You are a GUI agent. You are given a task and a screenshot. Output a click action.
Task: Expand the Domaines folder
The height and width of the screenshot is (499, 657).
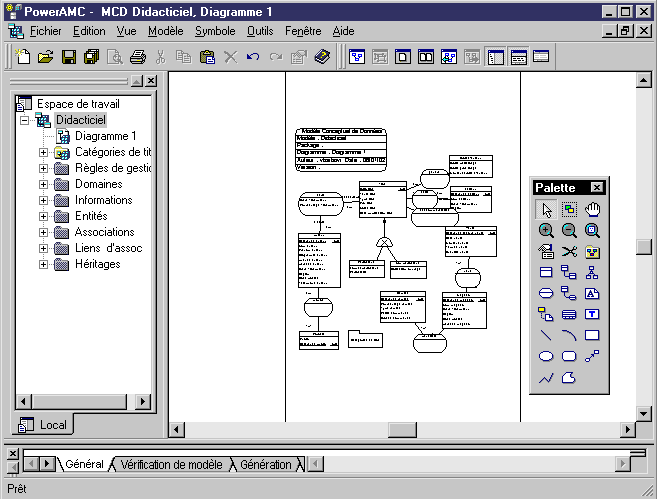coord(43,184)
